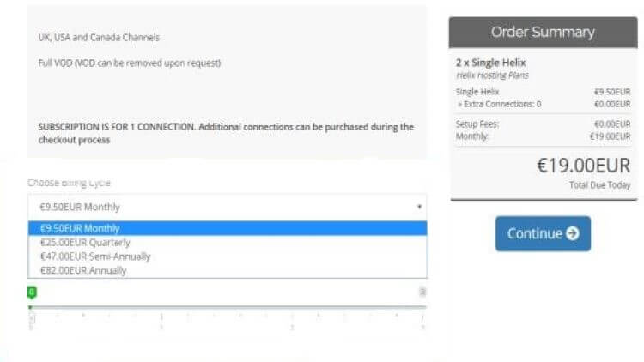Click the slider maximum value label 3
The height and width of the screenshot is (362, 644).
point(422,292)
